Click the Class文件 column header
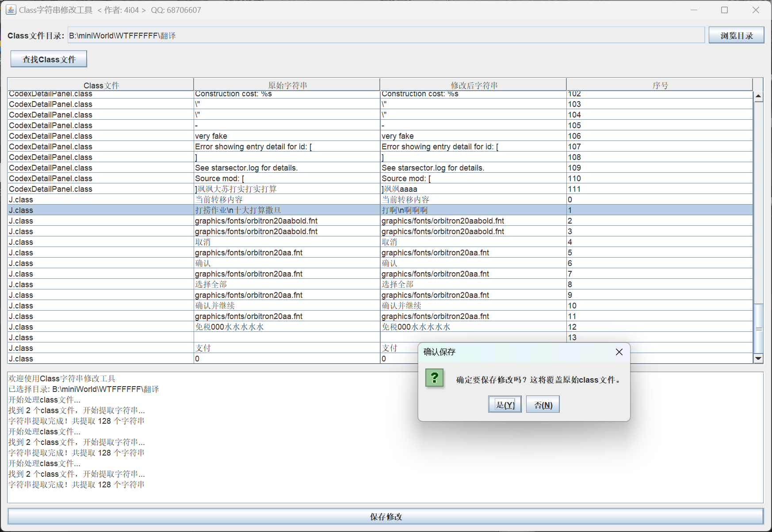 [101, 85]
